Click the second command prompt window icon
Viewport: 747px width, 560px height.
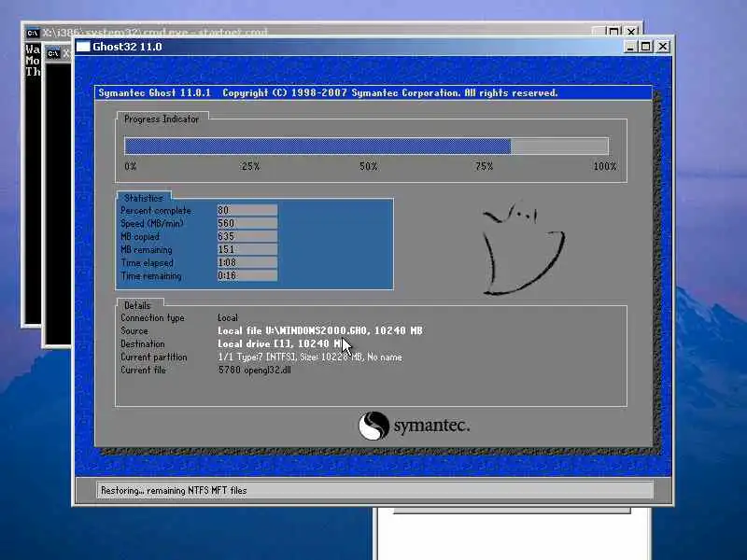(x=53, y=53)
